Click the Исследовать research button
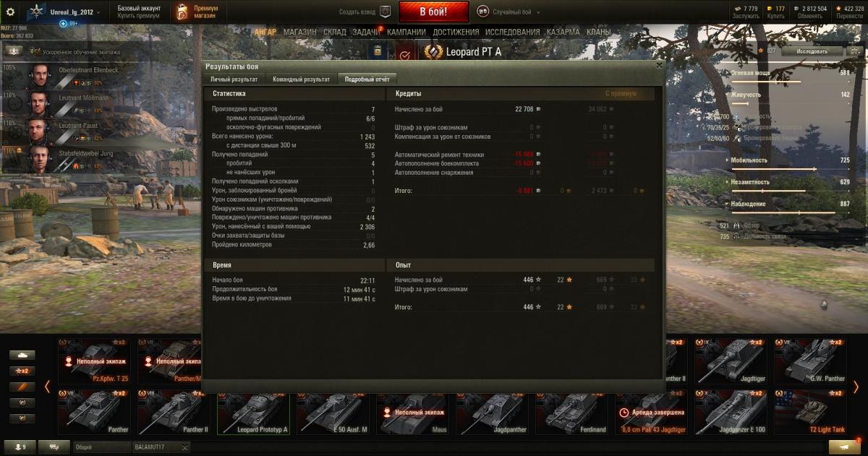This screenshot has height=456, width=868. click(x=812, y=51)
